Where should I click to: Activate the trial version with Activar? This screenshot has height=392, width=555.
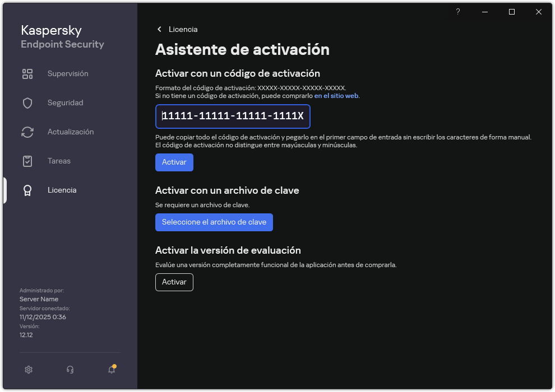(174, 282)
